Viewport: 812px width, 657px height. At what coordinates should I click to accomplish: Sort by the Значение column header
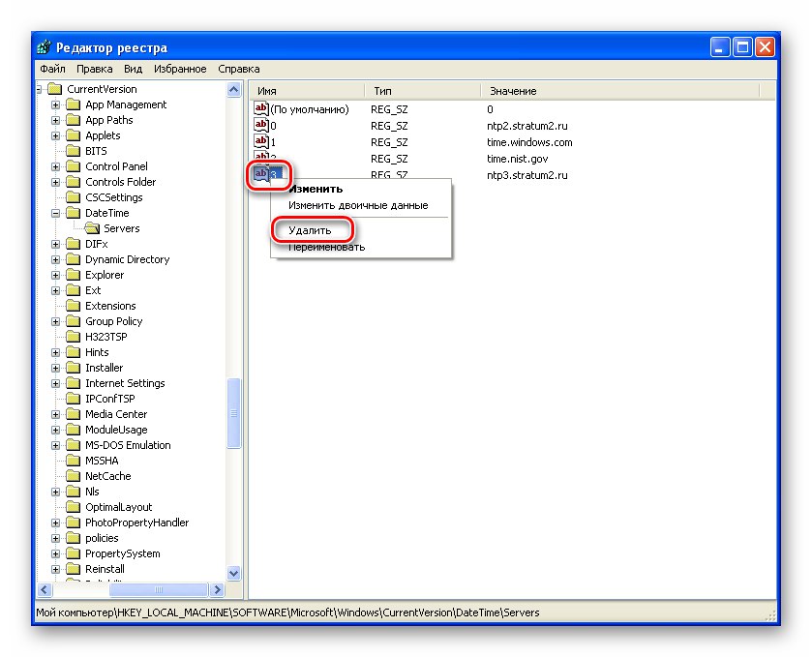pos(620,91)
